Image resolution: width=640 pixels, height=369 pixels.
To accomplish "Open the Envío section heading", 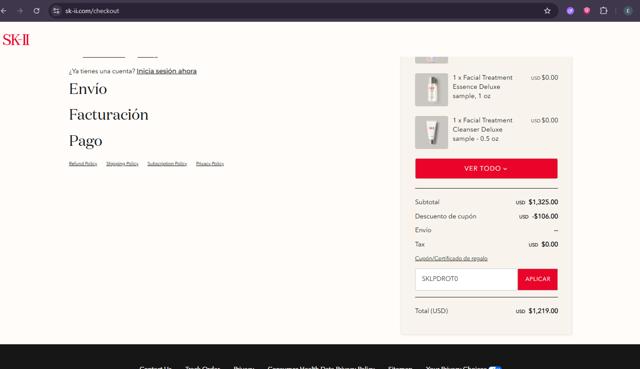I will click(88, 89).
